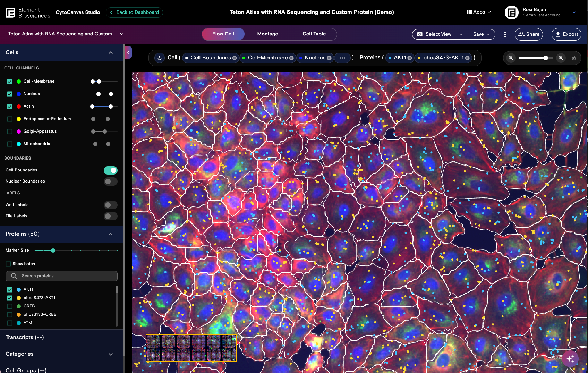588x373 pixels.
Task: Enable the Endoplasmic-Reticulum channel
Action: (x=10, y=119)
